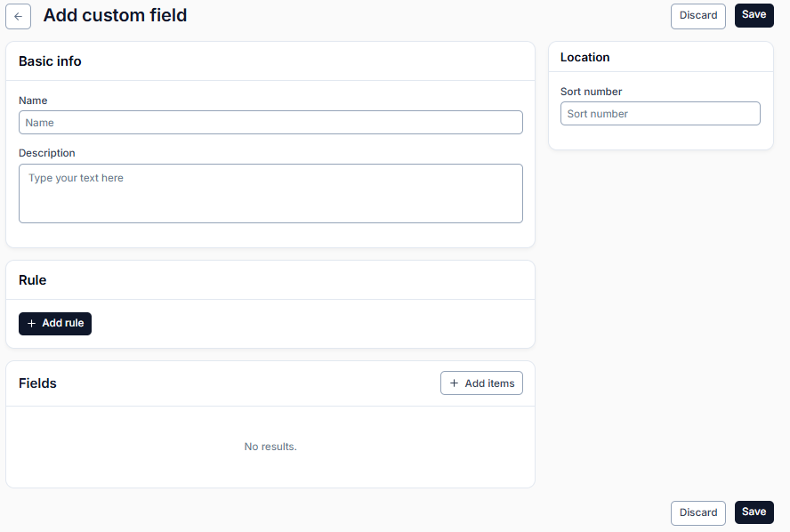The height and width of the screenshot is (532, 790).
Task: Select the Location panel heading
Action: pyautogui.click(x=585, y=58)
